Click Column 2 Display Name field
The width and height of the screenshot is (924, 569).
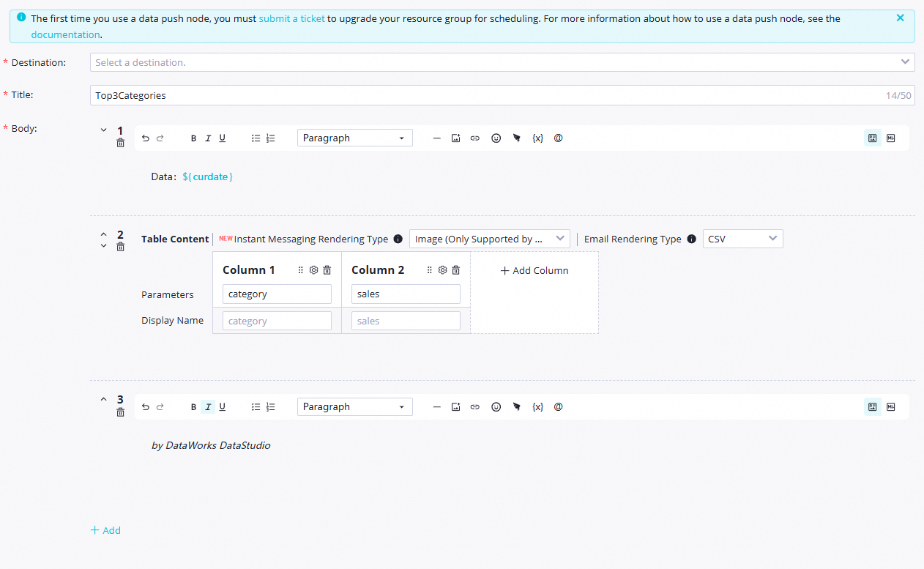tap(406, 321)
